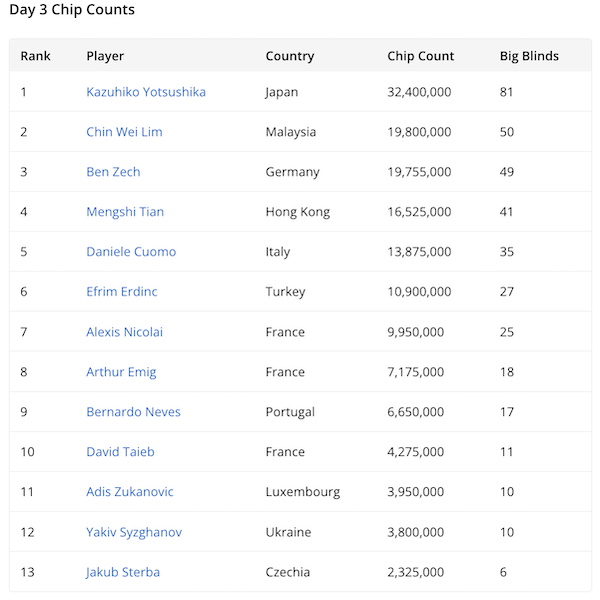
Task: Open David Taieb's player page
Action: [x=118, y=452]
